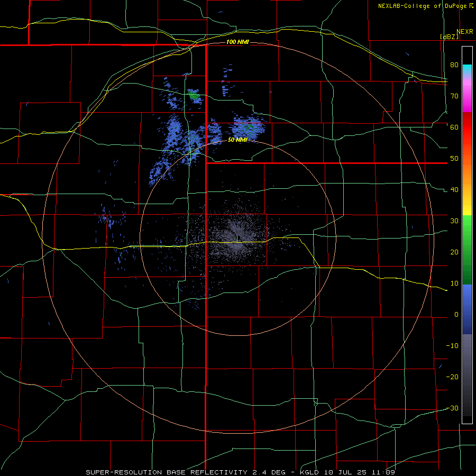Viewport: 476px width, 476px height.
Task: Select the 80 value on the dBZ scale
Action: (454, 65)
